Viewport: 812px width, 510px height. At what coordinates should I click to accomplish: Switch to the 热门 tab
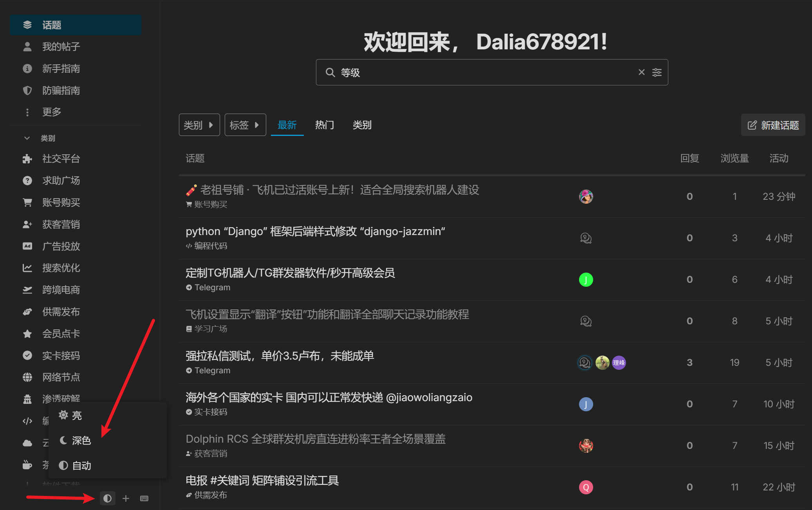point(325,125)
